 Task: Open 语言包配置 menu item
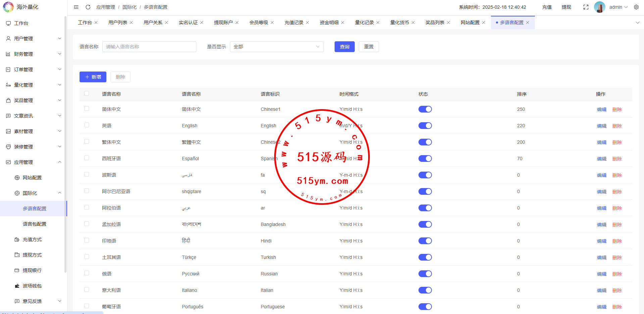pyautogui.click(x=35, y=224)
